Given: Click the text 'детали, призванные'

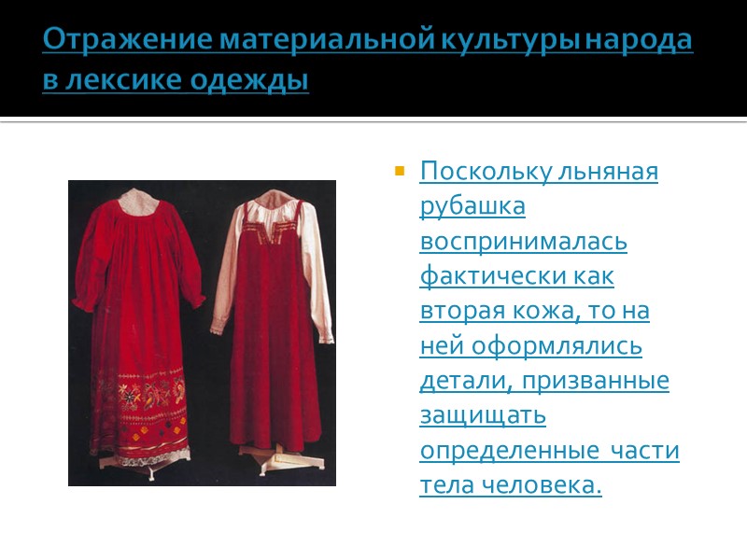Looking at the screenshot, I should 544,381.
